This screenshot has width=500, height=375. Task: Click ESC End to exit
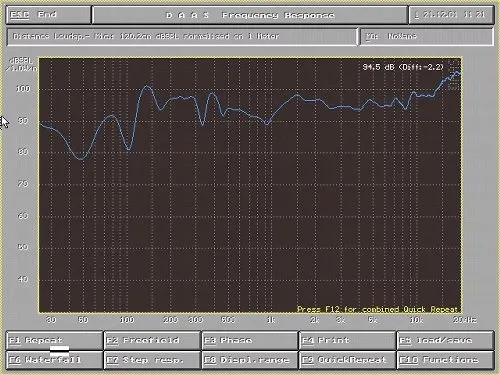pyautogui.click(x=48, y=15)
